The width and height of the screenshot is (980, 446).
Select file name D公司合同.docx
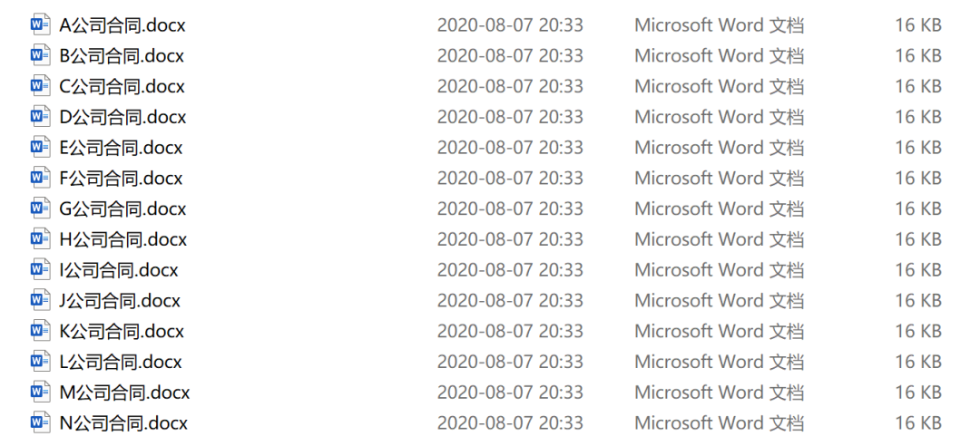122,117
